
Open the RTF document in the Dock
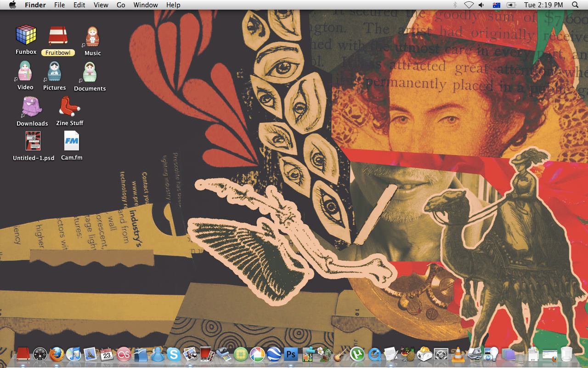(533, 354)
